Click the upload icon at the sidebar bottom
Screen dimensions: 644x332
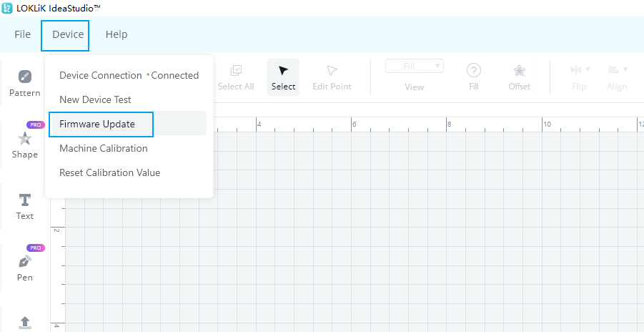[24, 323]
